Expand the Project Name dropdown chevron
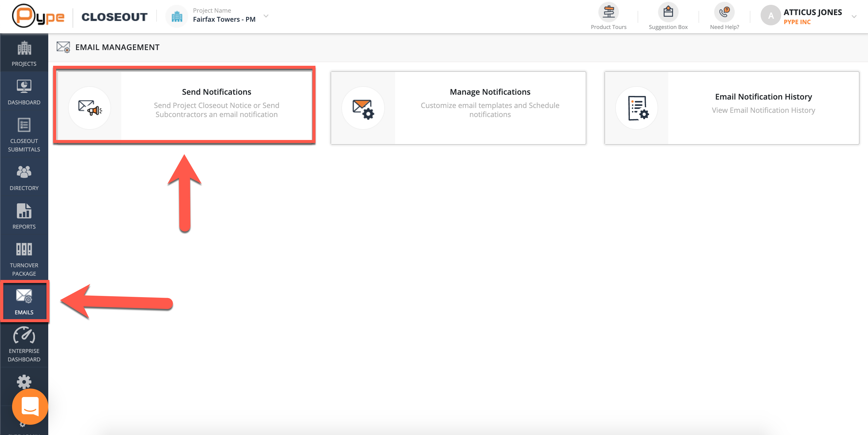 (266, 16)
